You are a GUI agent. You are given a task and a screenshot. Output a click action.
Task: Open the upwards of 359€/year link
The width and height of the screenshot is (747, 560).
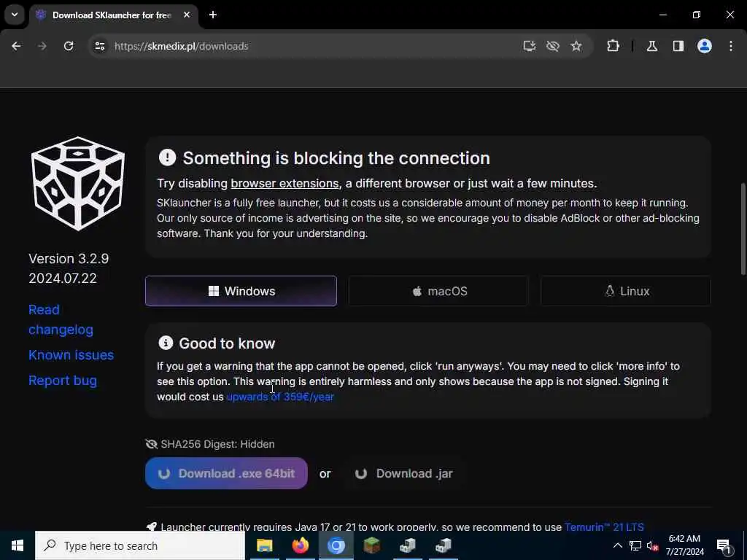(x=280, y=397)
